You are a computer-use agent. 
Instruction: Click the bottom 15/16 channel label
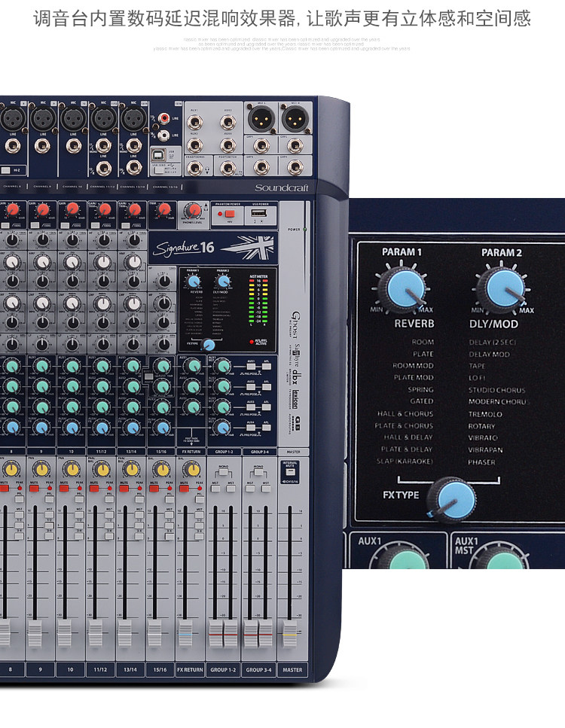tap(160, 670)
